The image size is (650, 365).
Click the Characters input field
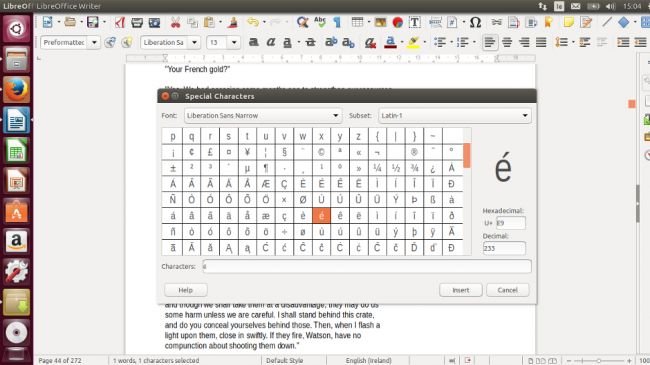[x=367, y=266]
